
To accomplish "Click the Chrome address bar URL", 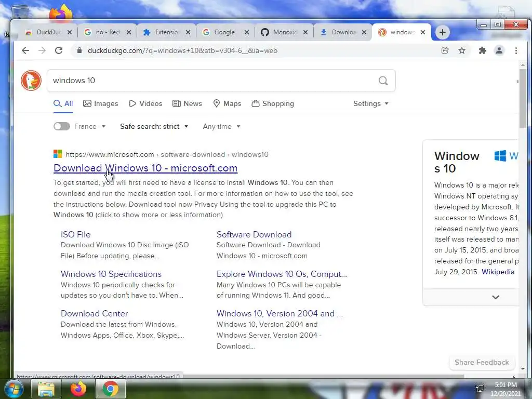I will [x=182, y=50].
